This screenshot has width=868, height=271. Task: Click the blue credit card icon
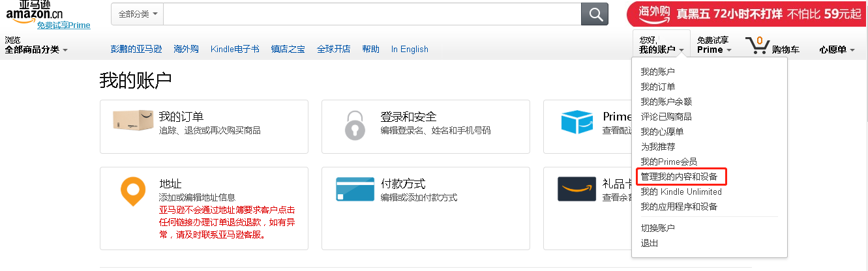coord(355,189)
